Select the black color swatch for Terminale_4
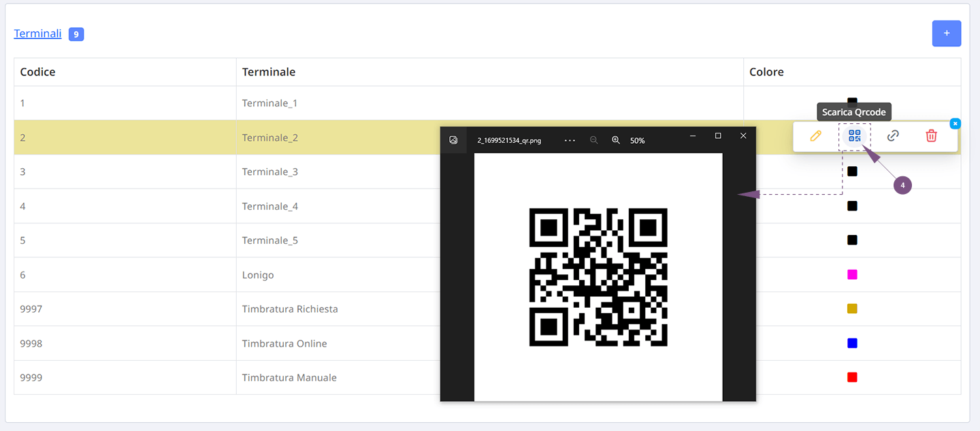Viewport: 980px width, 431px height. 852,206
